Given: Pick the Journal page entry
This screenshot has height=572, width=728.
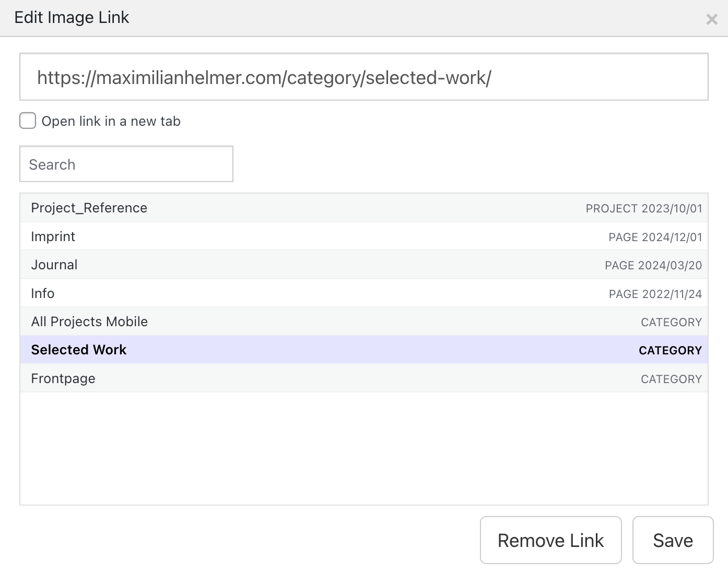Looking at the screenshot, I should tap(54, 265).
